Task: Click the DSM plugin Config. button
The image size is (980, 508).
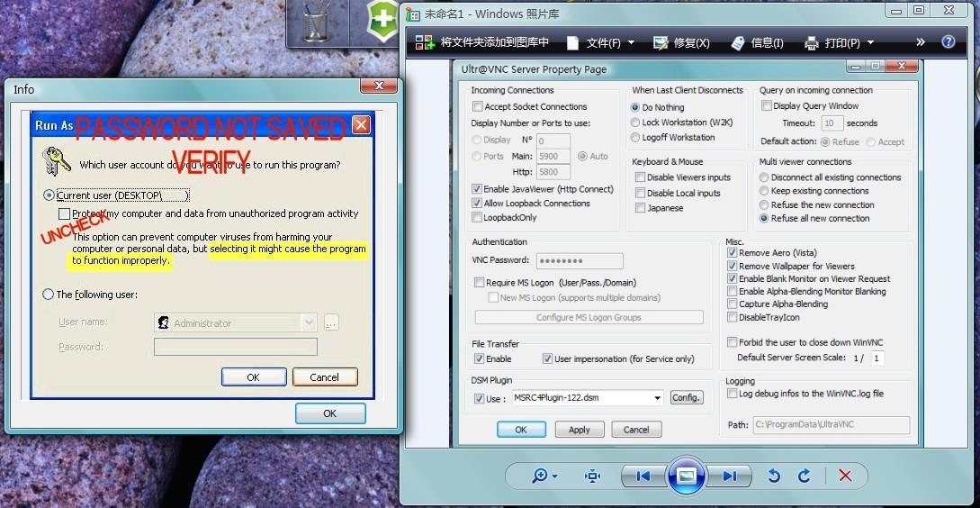Action: [687, 397]
